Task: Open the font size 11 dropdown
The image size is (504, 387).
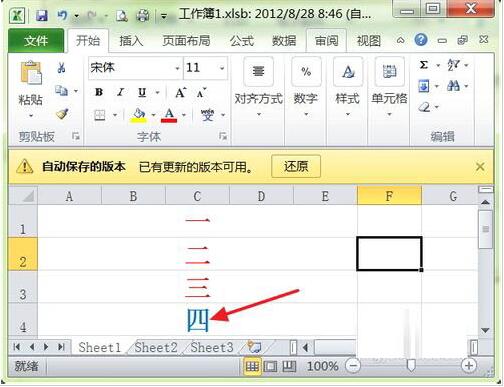Action: click(x=222, y=68)
